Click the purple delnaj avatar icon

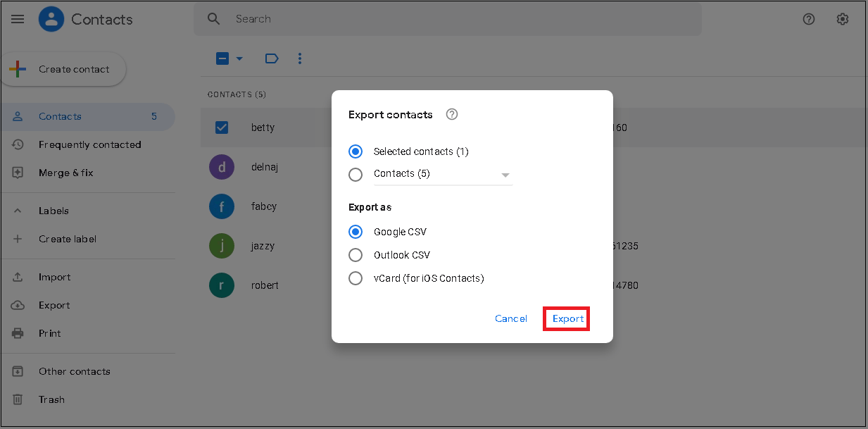pyautogui.click(x=222, y=167)
